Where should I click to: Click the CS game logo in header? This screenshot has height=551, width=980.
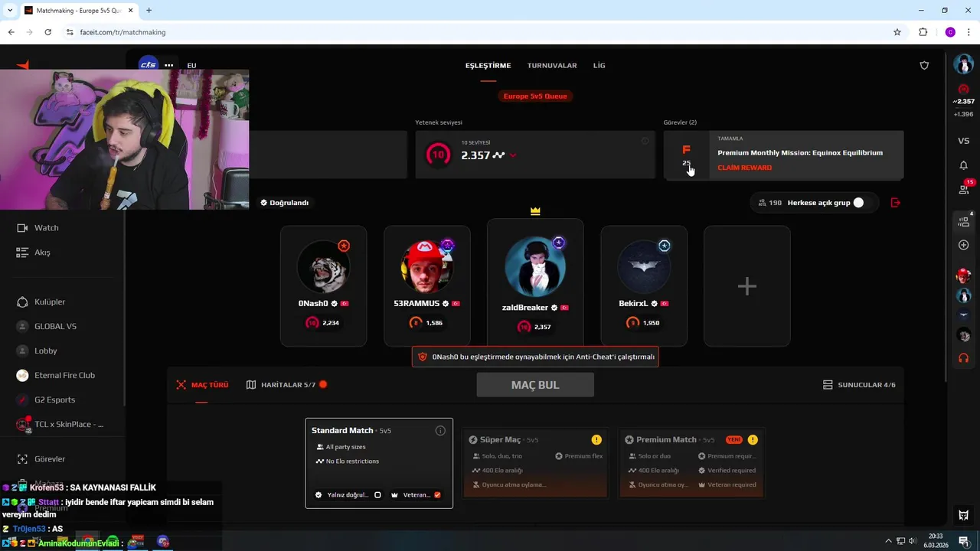[149, 65]
